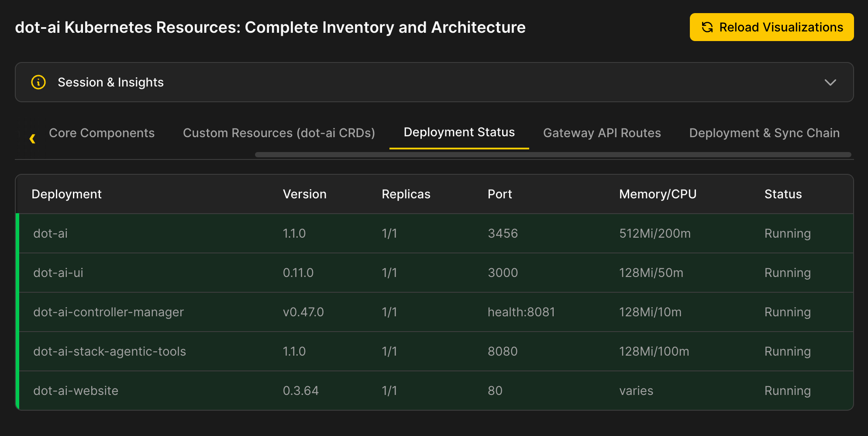Click the dot-ai-controller-manager deployment name
The width and height of the screenshot is (868, 436).
click(108, 312)
